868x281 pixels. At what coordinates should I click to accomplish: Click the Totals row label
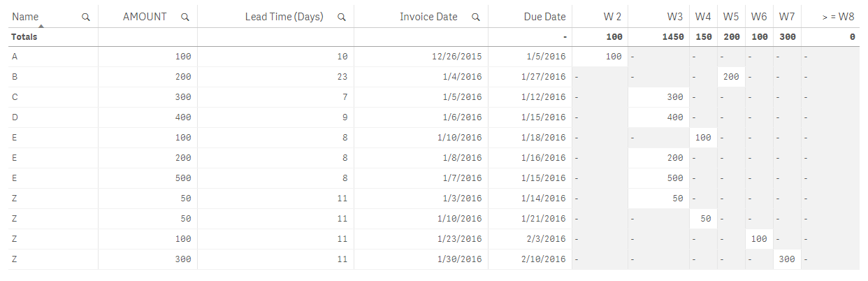tap(24, 37)
